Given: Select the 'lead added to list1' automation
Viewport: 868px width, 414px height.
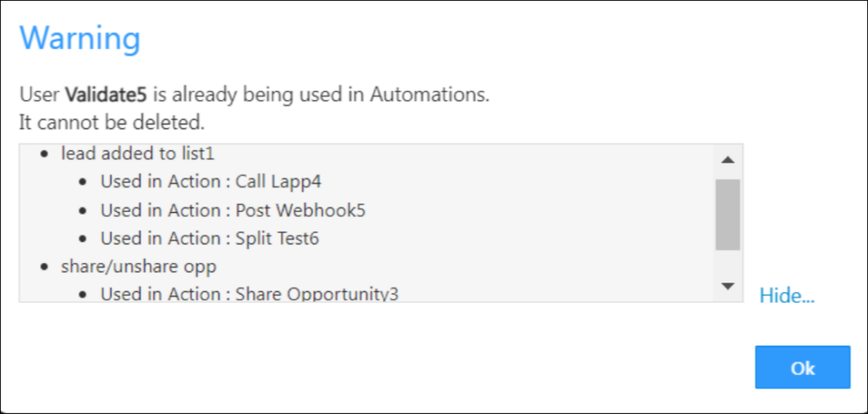Looking at the screenshot, I should coord(121,154).
